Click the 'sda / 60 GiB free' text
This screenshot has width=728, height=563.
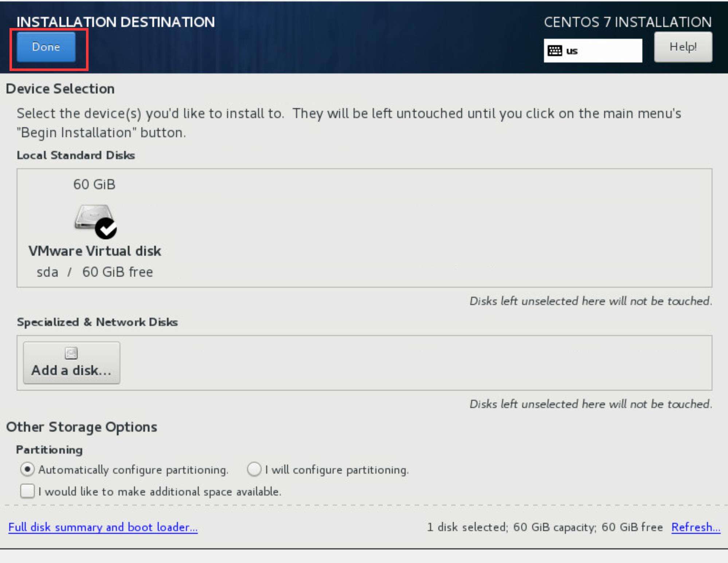coord(95,272)
